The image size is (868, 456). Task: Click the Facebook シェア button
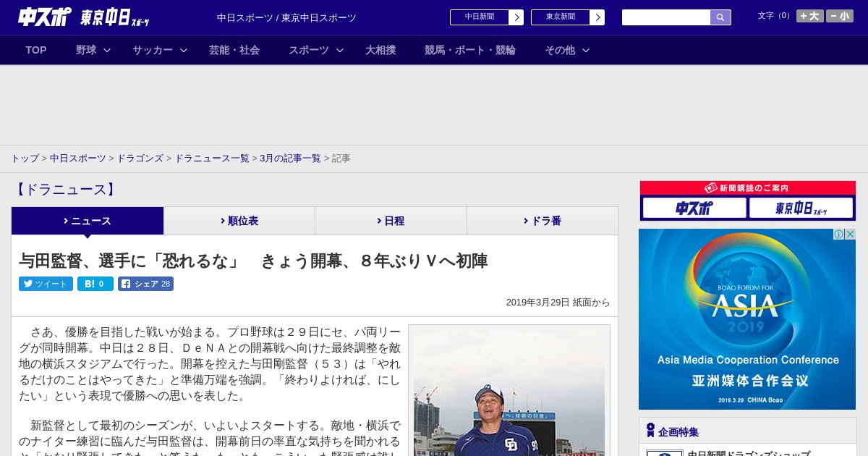point(146,284)
